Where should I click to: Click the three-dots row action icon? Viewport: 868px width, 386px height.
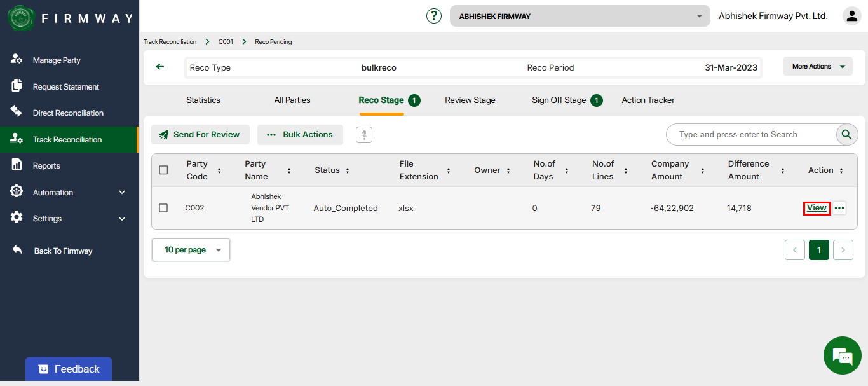pos(839,208)
